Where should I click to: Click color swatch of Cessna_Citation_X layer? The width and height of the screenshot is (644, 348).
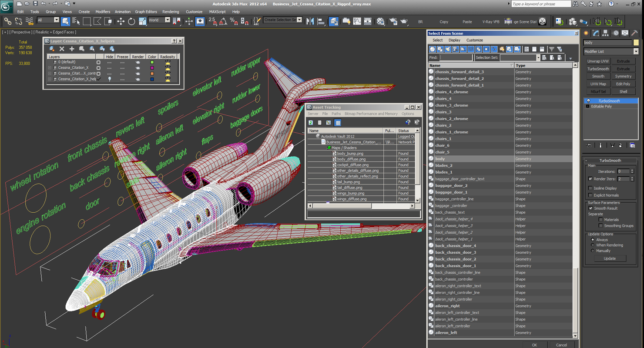click(x=152, y=68)
